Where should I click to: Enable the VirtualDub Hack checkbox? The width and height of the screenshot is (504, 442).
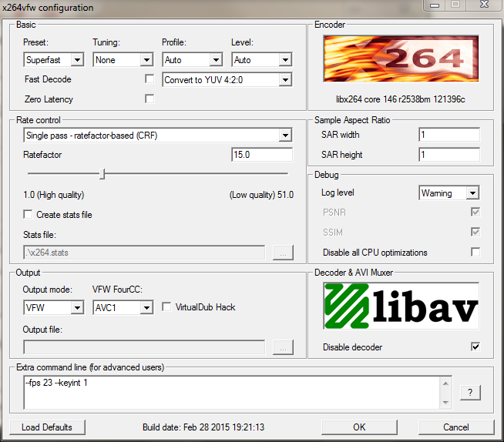click(166, 306)
